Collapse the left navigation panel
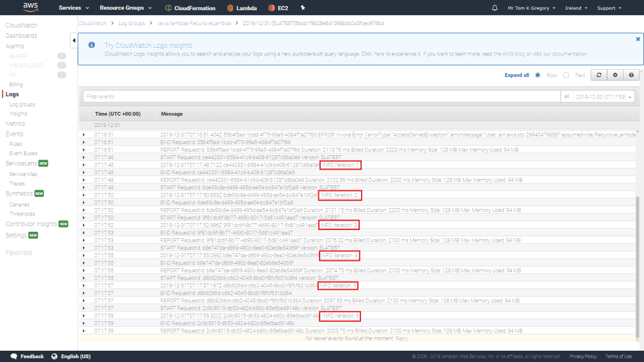Viewport: 644px width, 362px height. 74,41
